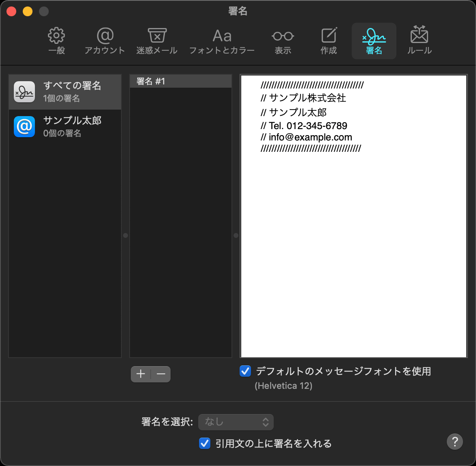Open the 一般 (General) gear icon

tap(56, 36)
